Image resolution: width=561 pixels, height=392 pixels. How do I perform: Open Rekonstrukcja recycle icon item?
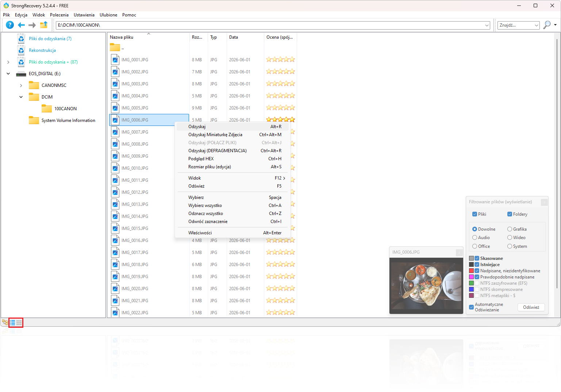point(21,50)
